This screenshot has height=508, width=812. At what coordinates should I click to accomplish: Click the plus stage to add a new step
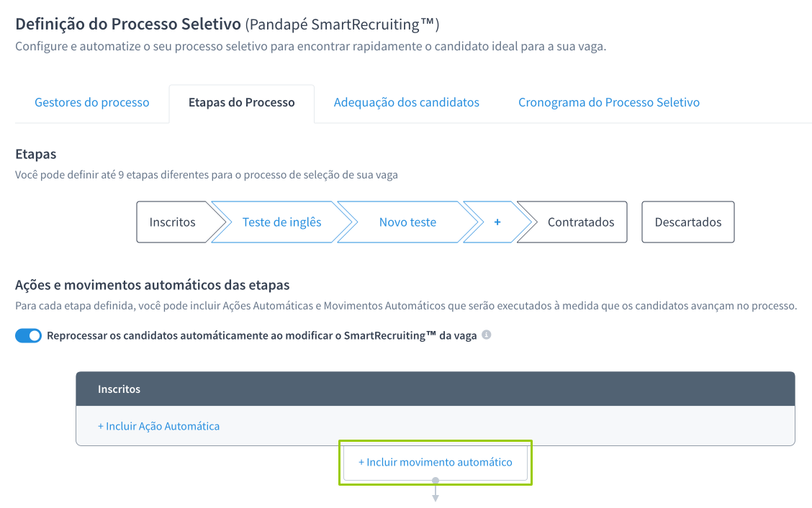coord(497,222)
